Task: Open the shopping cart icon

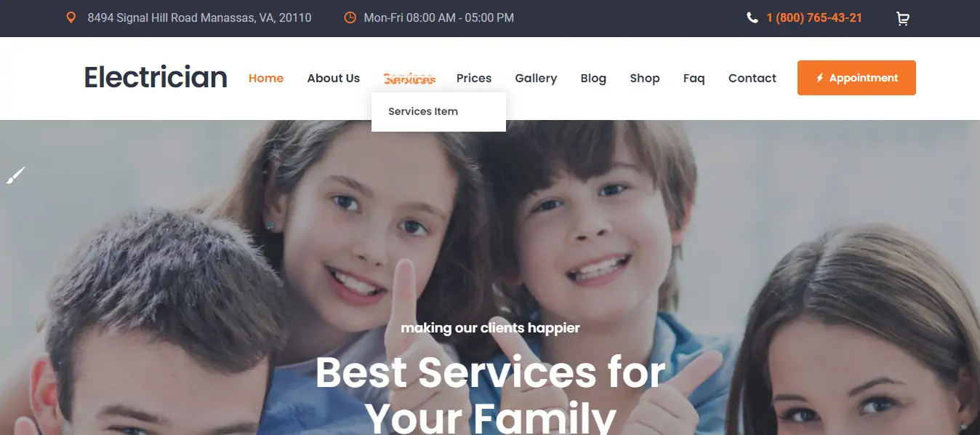Action: (x=903, y=18)
